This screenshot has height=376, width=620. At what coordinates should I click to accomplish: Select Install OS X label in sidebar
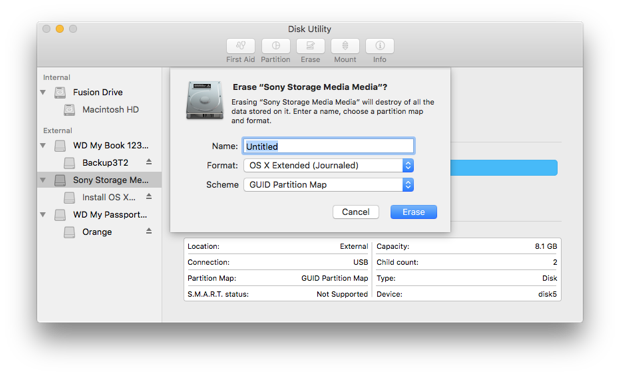tap(109, 197)
